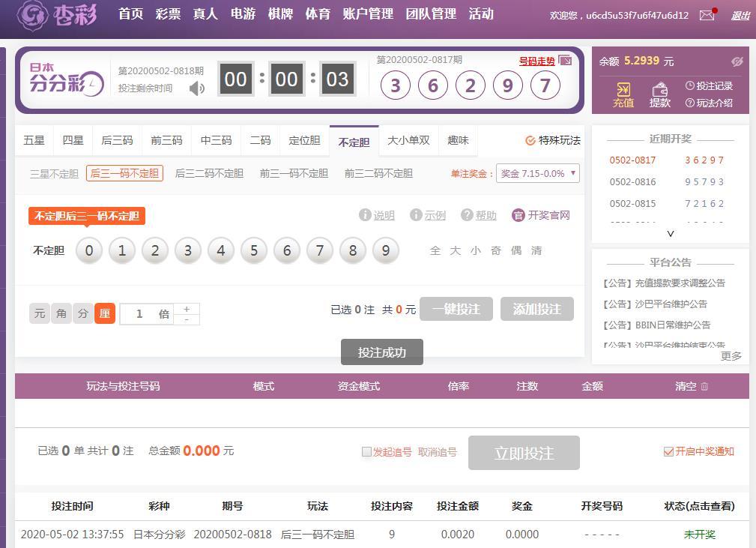Hide the balance with eye icon
Screen dimensions: 756x548
[737, 61]
